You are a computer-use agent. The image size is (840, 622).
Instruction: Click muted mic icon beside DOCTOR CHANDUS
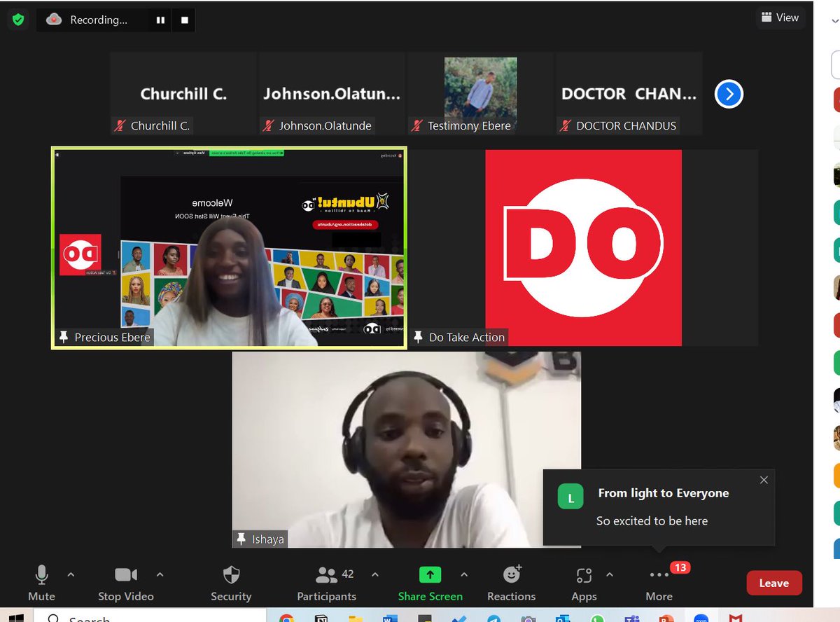coord(566,126)
